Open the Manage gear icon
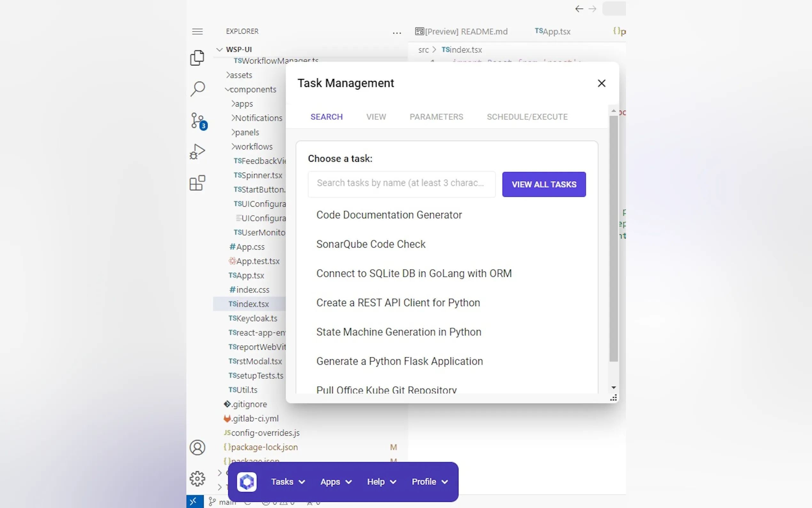 (x=197, y=479)
